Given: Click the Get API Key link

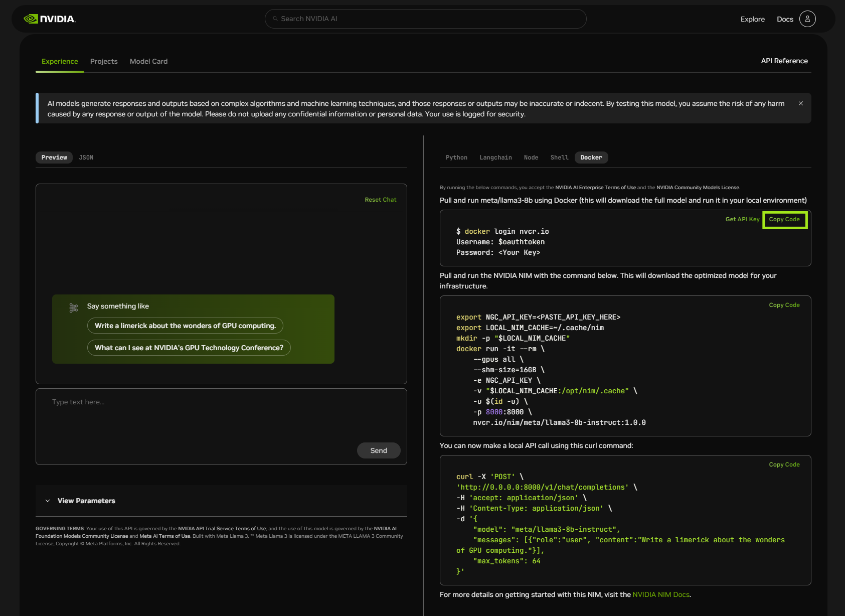Looking at the screenshot, I should (742, 219).
